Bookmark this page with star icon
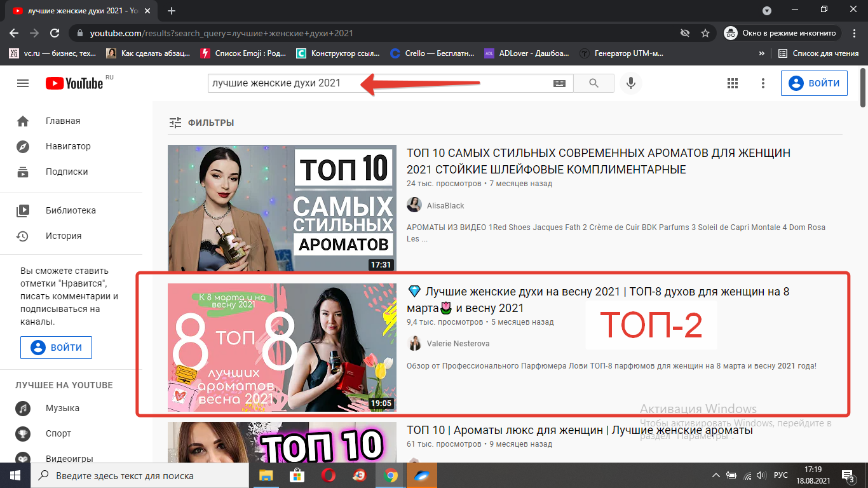868x488 pixels. coord(705,33)
